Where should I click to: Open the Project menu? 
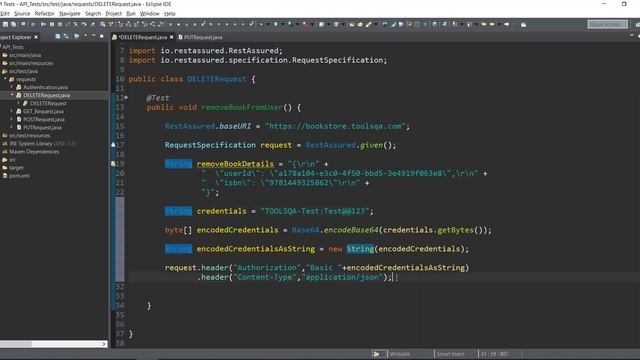tap(113, 13)
